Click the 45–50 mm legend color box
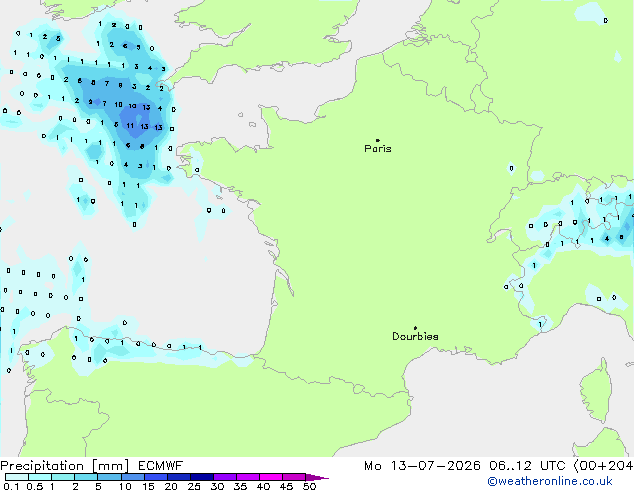Screen dimensions: 634x490 click(x=294, y=477)
